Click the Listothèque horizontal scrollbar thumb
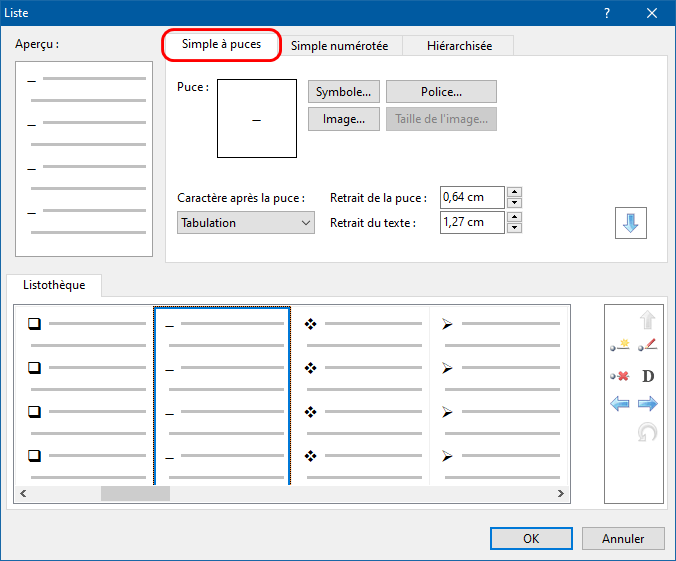Viewport: 676px width, 561px height. [x=135, y=493]
